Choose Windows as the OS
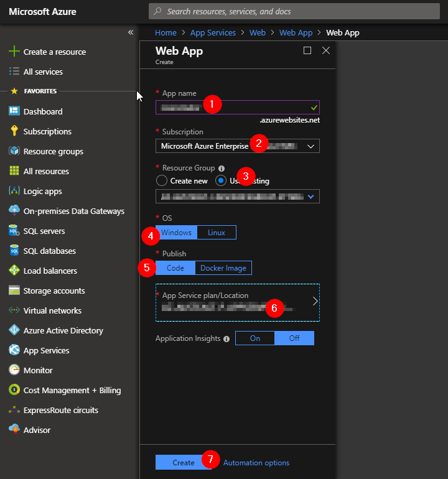This screenshot has height=479, width=448. click(x=176, y=233)
